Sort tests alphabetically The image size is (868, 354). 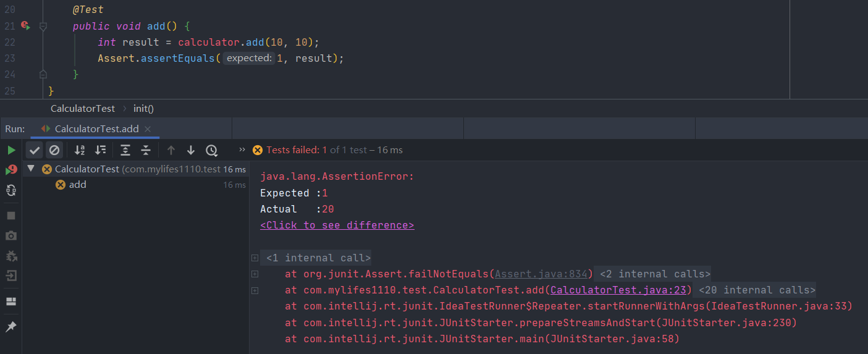pos(80,150)
